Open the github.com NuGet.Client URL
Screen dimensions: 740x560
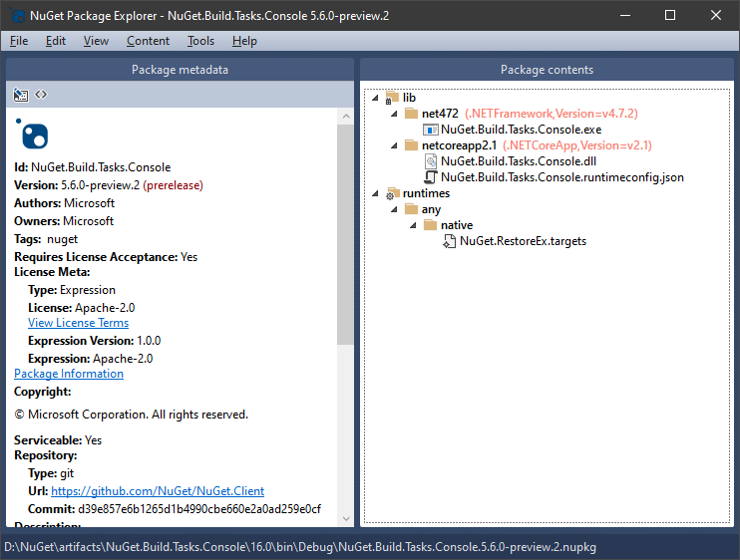(x=158, y=491)
